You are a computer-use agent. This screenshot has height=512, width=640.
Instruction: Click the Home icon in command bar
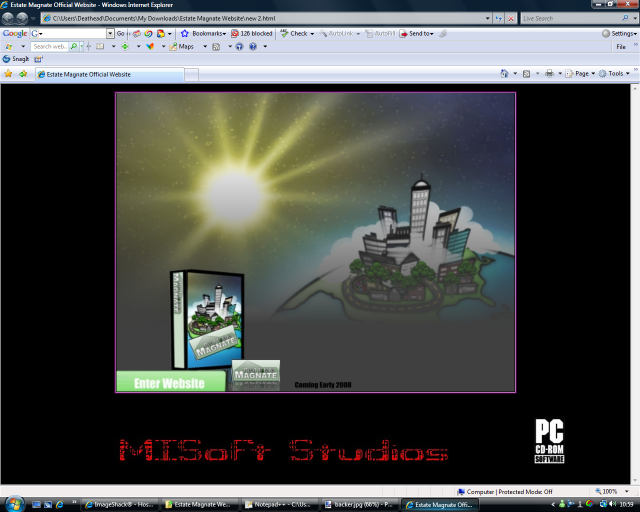coord(504,73)
